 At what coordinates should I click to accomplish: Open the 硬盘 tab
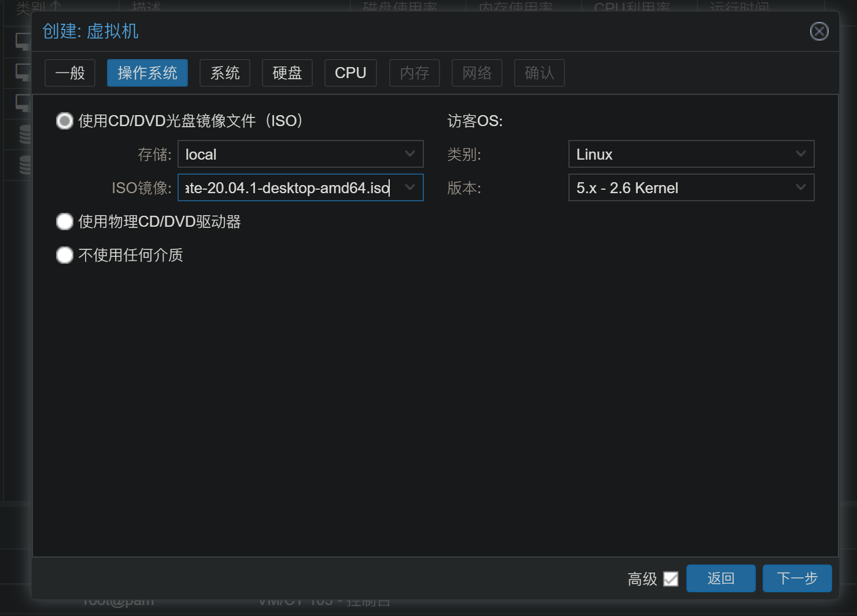[x=287, y=73]
